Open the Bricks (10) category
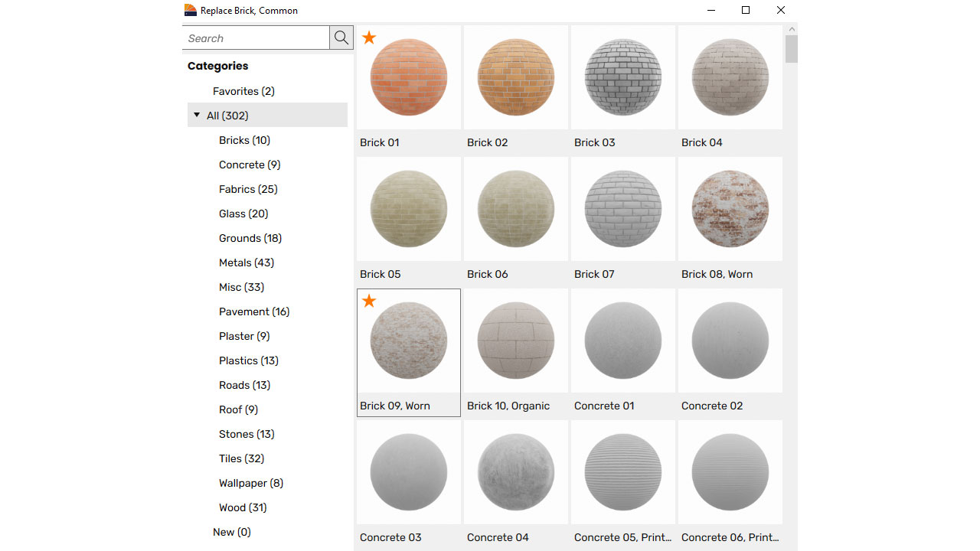Viewport: 980px width, 551px height. (x=244, y=140)
